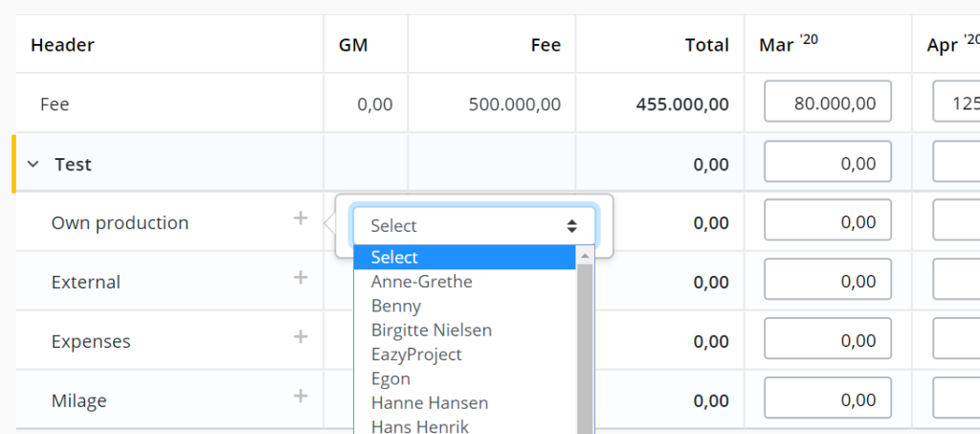Viewport: 980px width, 434px height.
Task: Click Own production Mar '20 input field
Action: [828, 219]
